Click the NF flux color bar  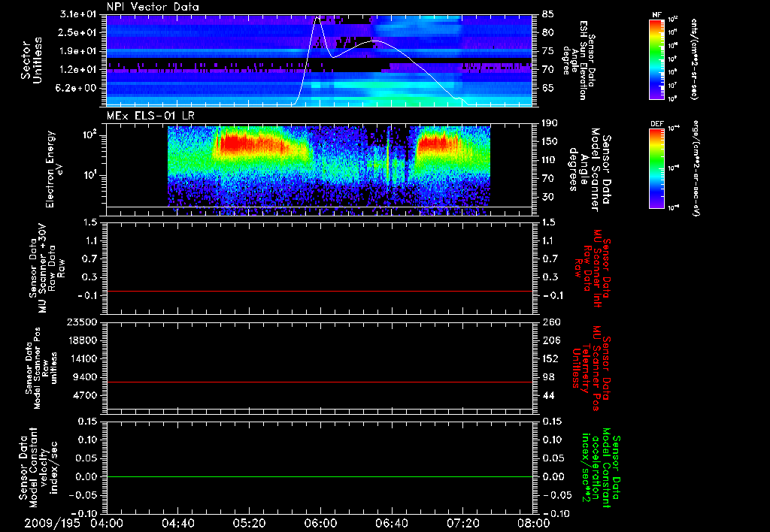[x=656, y=59]
